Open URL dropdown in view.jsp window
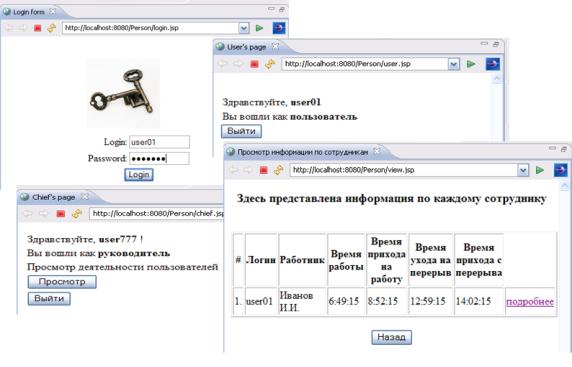The image size is (572, 367). coord(523,170)
